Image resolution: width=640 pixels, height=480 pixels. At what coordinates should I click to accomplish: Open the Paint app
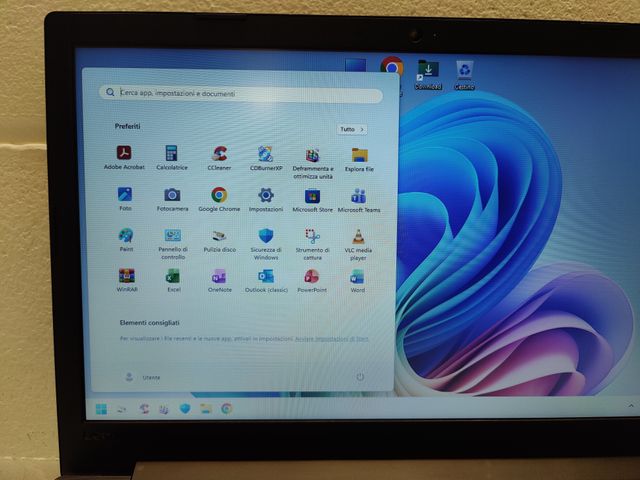pyautogui.click(x=126, y=239)
